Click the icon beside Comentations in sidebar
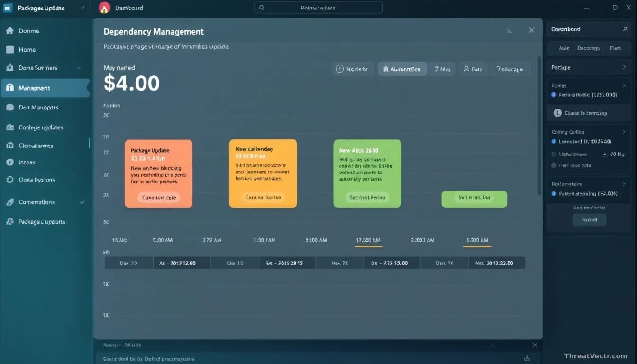 [9, 202]
